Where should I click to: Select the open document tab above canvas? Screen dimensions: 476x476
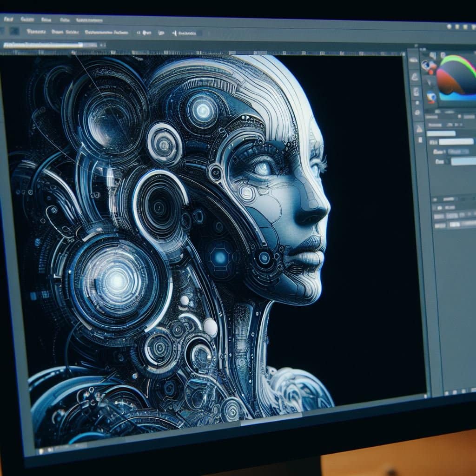pos(43,45)
